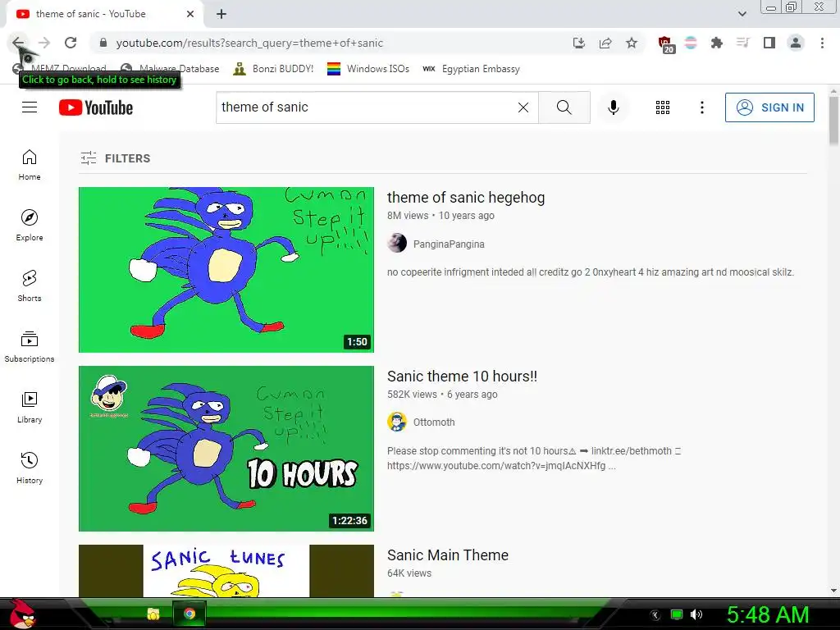
Task: Open YouTube settings three-dot menu
Action: [x=702, y=107]
